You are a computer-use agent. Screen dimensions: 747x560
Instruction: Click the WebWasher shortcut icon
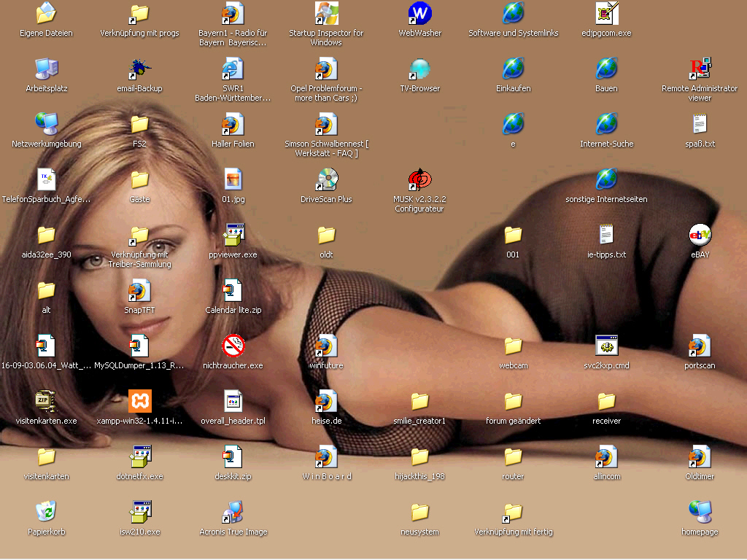click(x=420, y=15)
